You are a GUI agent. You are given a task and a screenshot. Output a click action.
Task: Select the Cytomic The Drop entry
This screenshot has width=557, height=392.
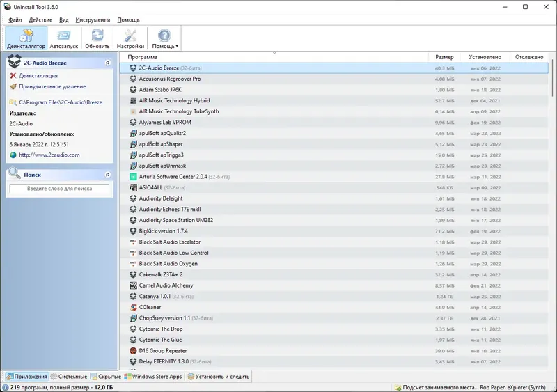point(334,329)
